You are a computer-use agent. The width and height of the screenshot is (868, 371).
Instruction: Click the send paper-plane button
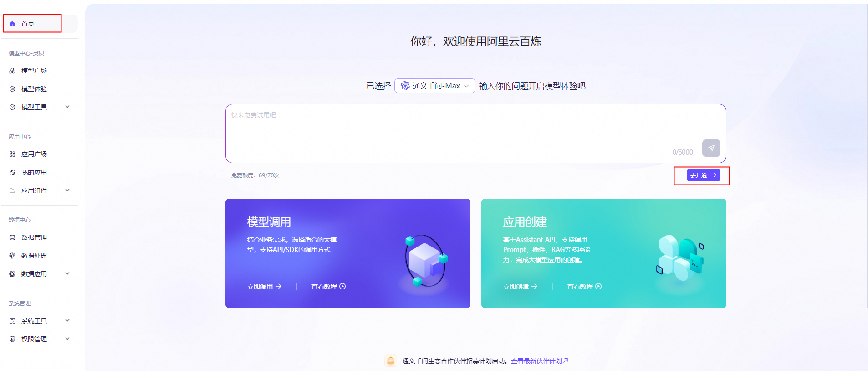(711, 148)
